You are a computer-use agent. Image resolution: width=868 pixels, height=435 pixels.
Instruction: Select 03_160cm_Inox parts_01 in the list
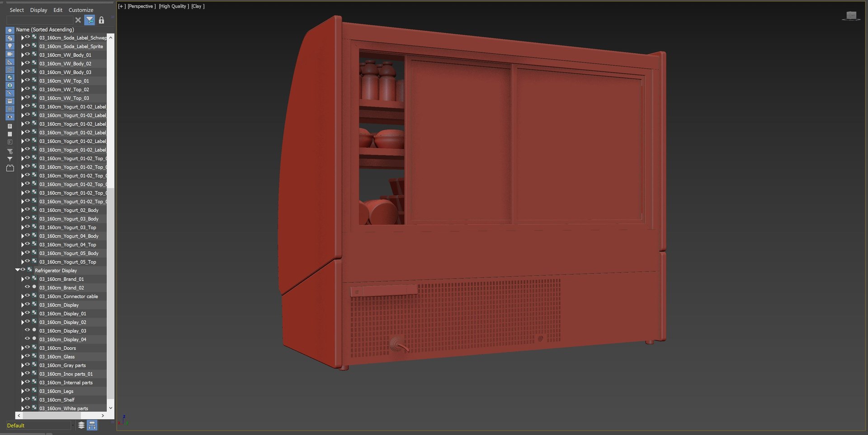click(x=66, y=374)
